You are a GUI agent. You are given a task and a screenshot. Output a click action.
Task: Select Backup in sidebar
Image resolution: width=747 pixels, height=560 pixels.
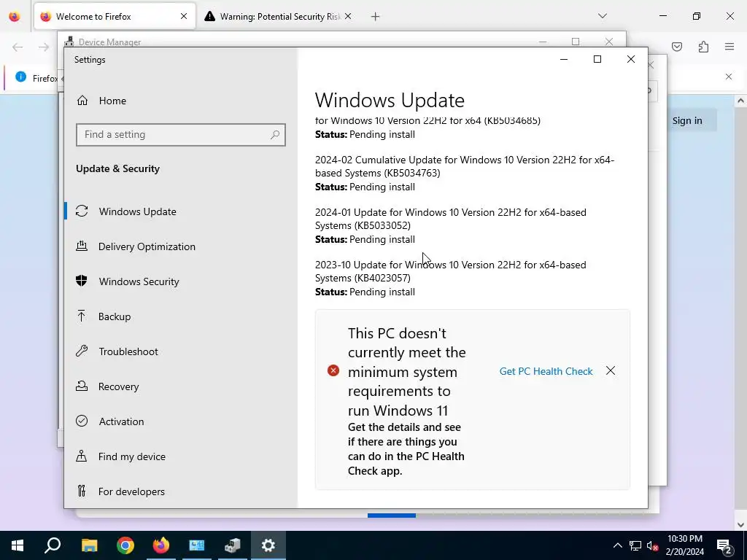point(115,316)
